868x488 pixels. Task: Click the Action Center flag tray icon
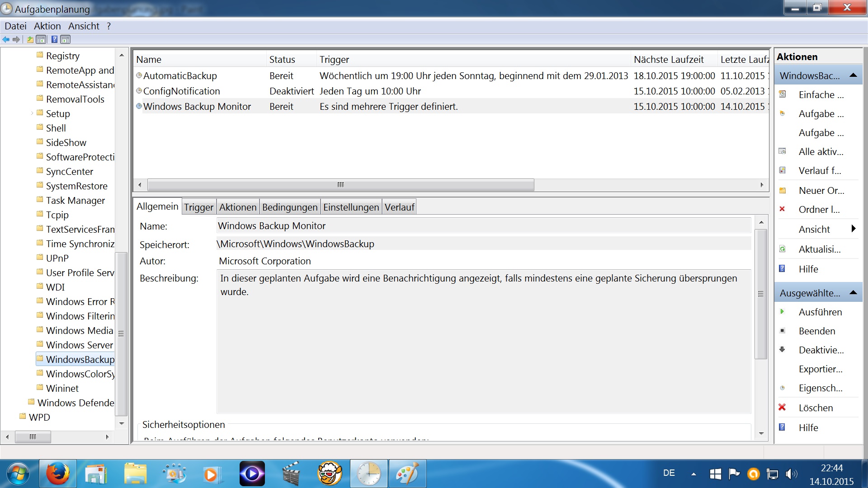(x=734, y=474)
